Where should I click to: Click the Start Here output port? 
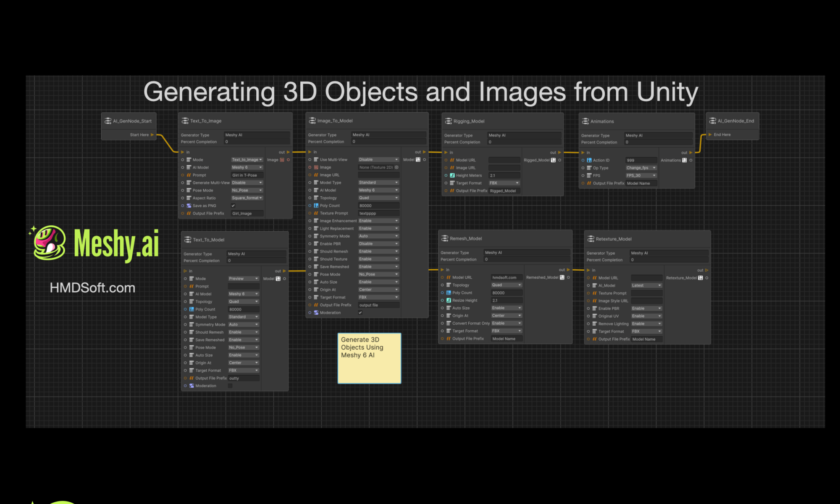(x=152, y=135)
